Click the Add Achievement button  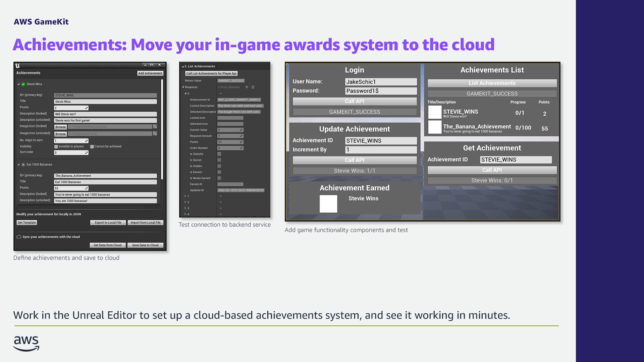[x=150, y=73]
